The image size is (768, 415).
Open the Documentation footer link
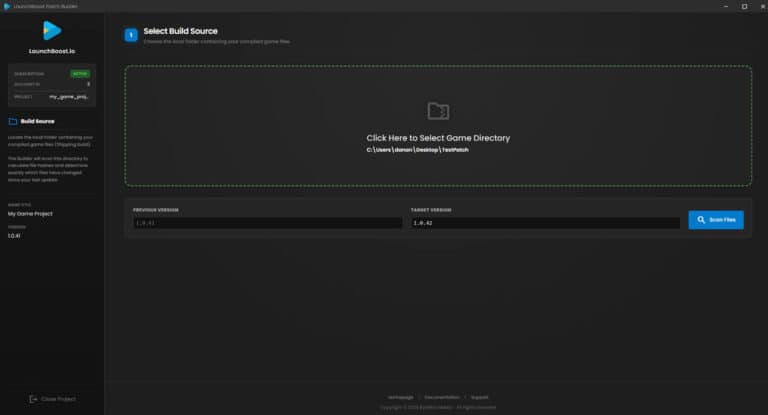click(442, 397)
